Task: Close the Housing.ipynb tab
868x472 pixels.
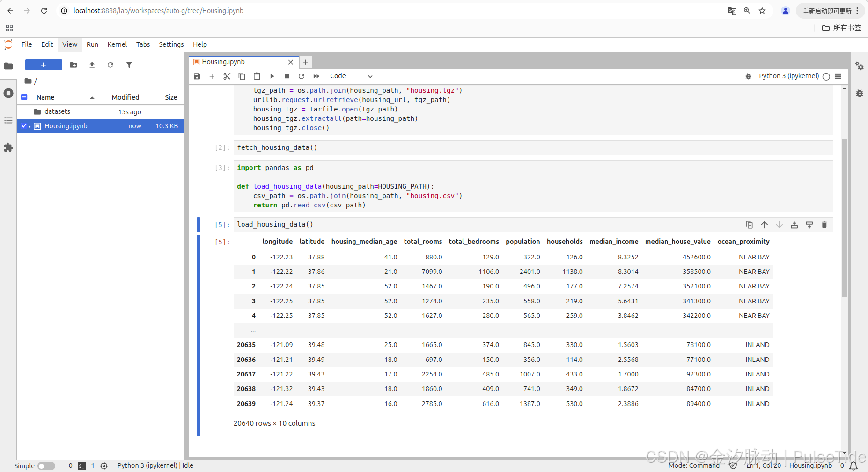Action: 291,62
